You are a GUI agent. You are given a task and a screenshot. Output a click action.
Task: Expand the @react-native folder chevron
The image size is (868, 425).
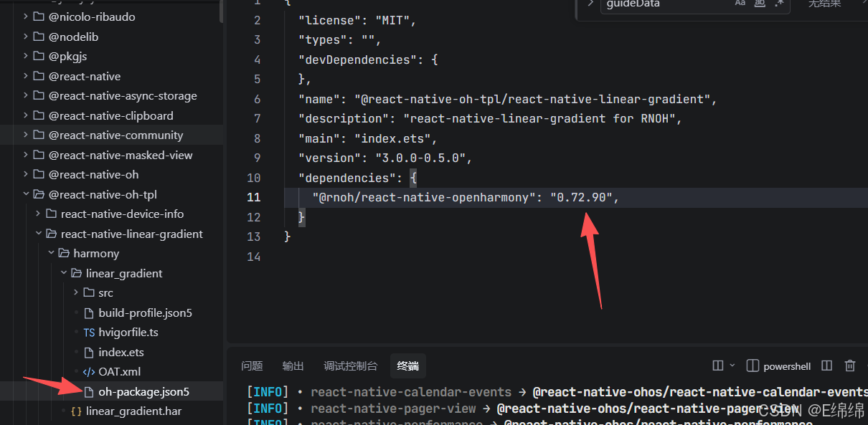[26, 76]
